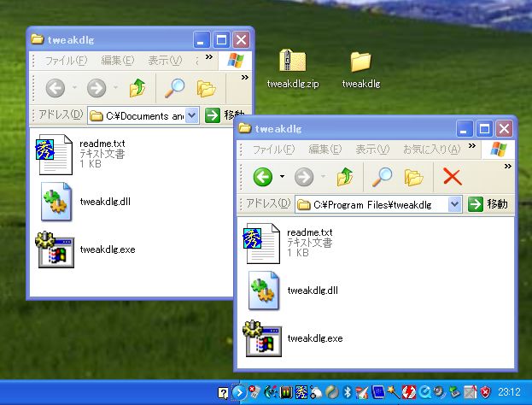Open address dropdown in Program Files window

454,204
